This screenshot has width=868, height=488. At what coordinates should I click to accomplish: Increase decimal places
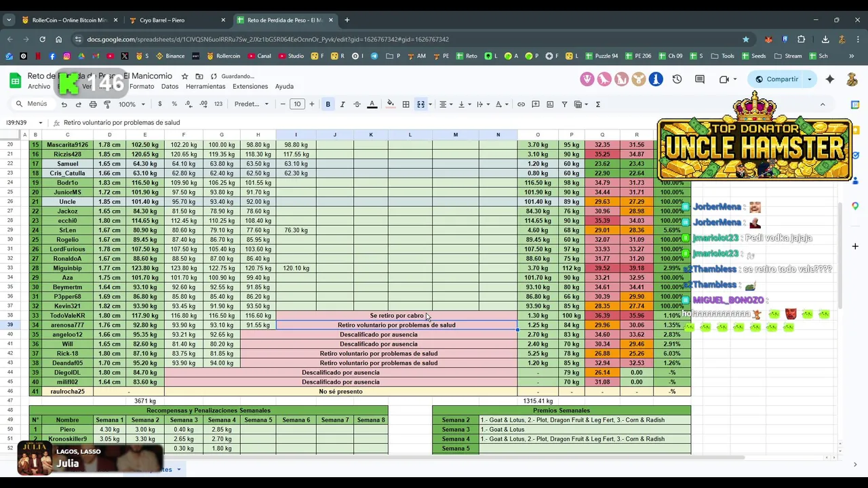pyautogui.click(x=204, y=104)
